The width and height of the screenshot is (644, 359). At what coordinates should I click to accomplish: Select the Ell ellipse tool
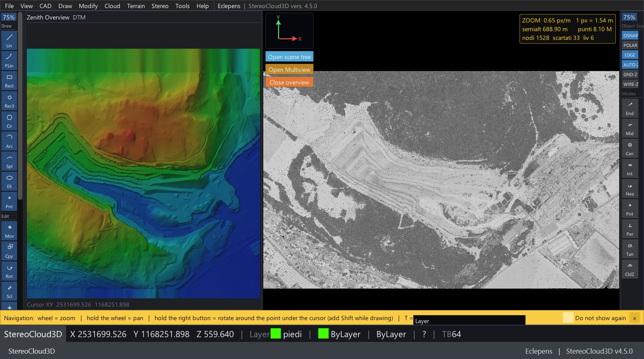(x=9, y=181)
